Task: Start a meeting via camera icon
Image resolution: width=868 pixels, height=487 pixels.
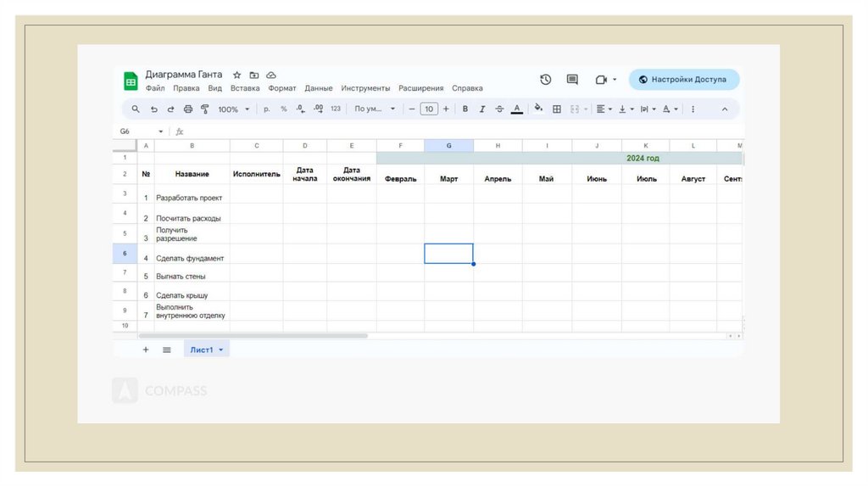Action: (x=601, y=80)
